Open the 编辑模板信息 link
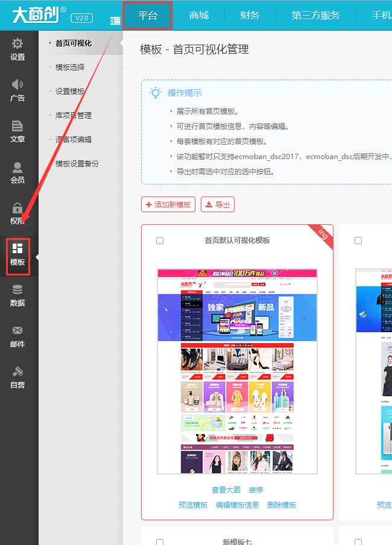The image size is (392, 545). click(x=237, y=505)
